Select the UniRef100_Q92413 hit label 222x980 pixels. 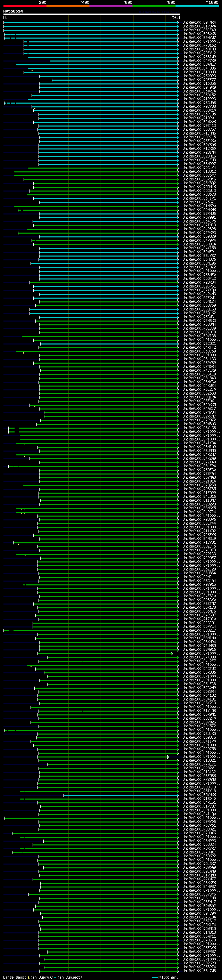pos(199,125)
